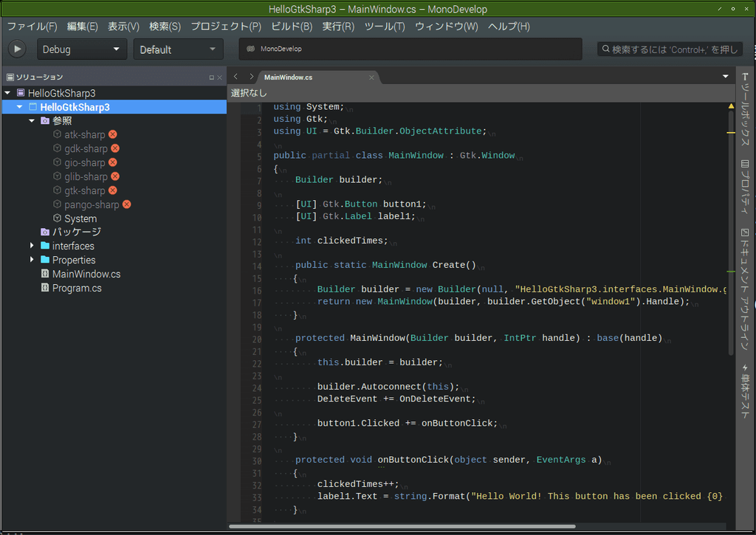Screen dimensions: 756x535
Task: Click the editor's horizontal scrollbar
Action: 402,526
